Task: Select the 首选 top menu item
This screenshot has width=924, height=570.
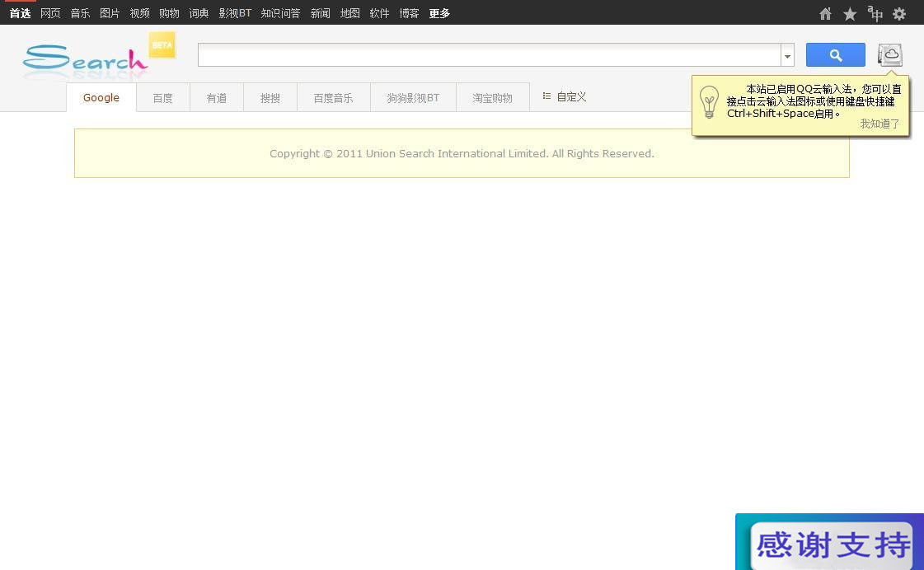Action: pos(20,13)
